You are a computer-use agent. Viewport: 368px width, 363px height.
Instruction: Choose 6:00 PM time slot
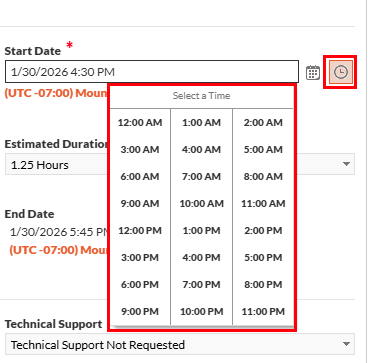pyautogui.click(x=140, y=285)
